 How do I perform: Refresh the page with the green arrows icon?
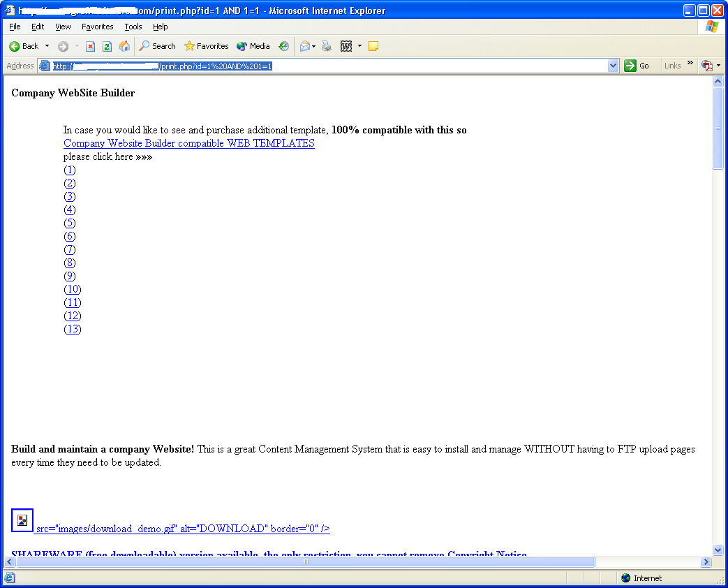point(107,46)
